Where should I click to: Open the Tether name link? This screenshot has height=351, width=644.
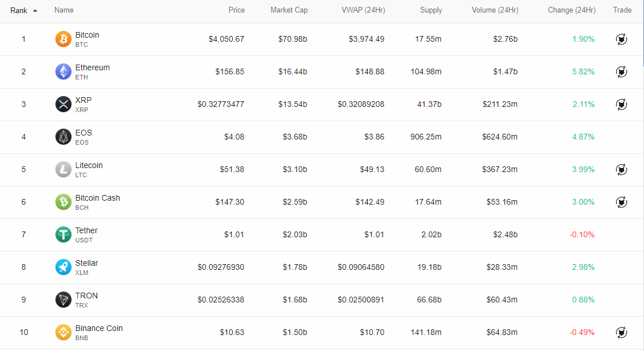(x=86, y=230)
